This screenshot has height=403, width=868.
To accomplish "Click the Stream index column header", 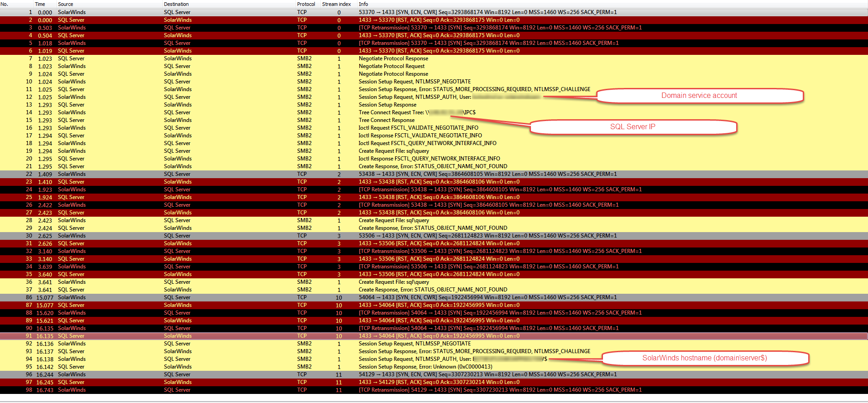I will click(336, 4).
